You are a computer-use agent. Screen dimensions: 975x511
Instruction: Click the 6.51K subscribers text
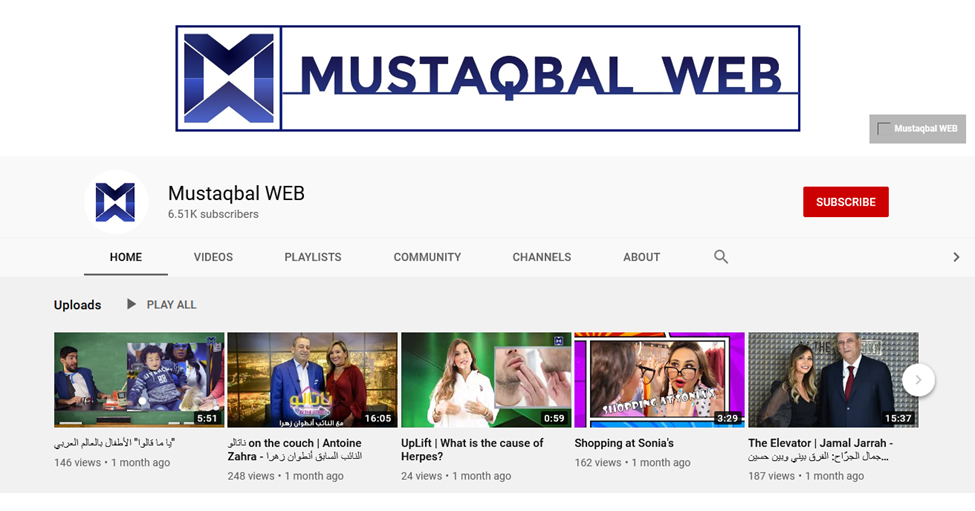(213, 214)
